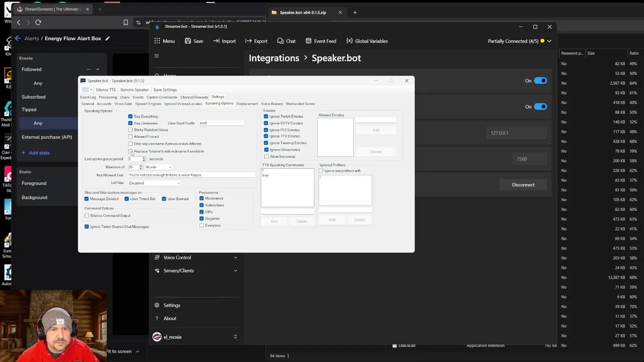Open the Chat icon in Streamer.bot

pyautogui.click(x=280, y=41)
